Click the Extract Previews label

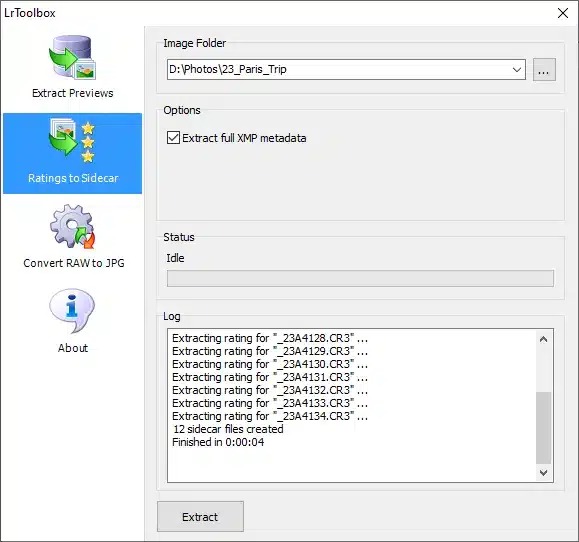[x=73, y=93]
